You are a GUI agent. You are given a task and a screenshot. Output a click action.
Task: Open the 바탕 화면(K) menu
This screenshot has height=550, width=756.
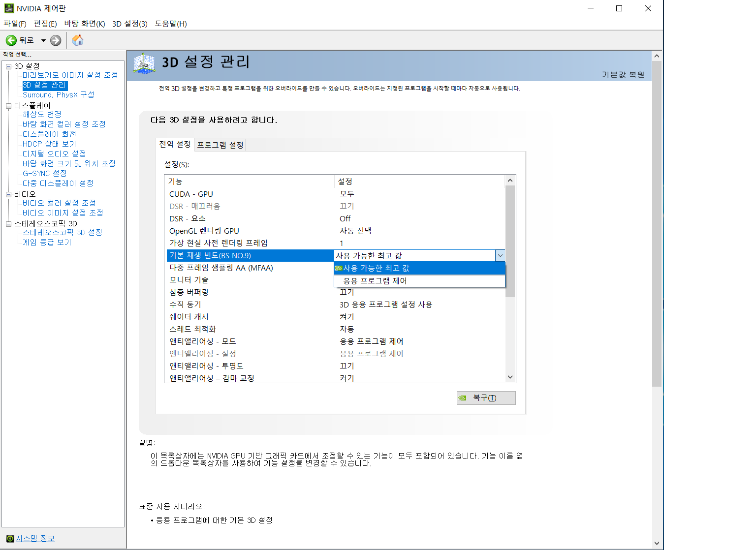click(85, 24)
